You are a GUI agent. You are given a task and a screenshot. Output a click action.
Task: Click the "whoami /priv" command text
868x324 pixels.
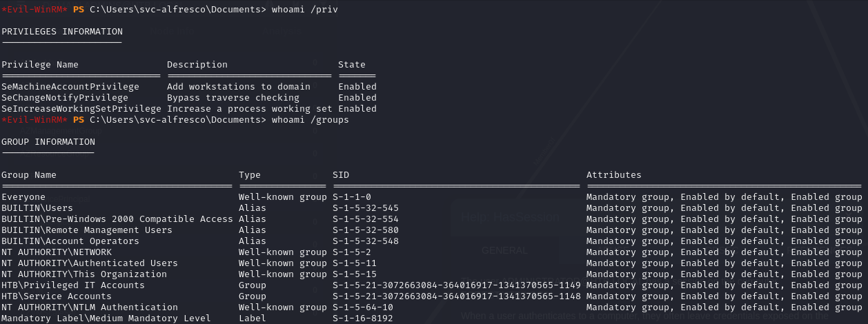coord(305,10)
